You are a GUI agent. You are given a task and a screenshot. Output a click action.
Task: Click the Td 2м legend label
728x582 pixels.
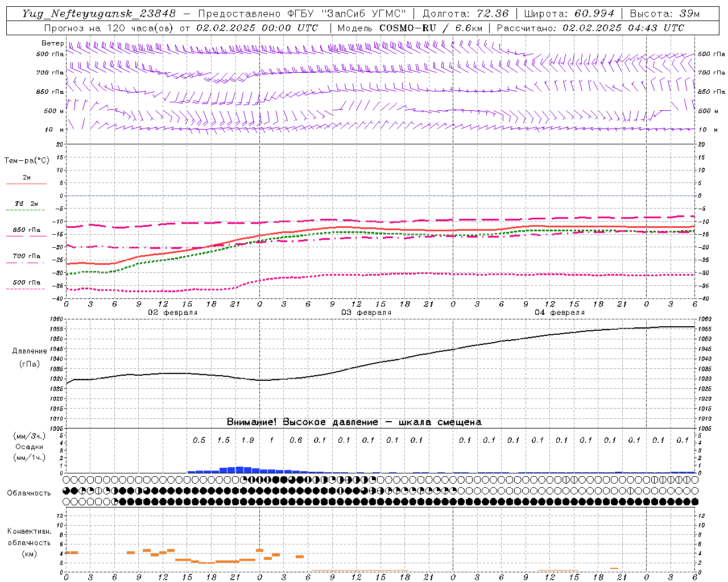[x=26, y=203]
